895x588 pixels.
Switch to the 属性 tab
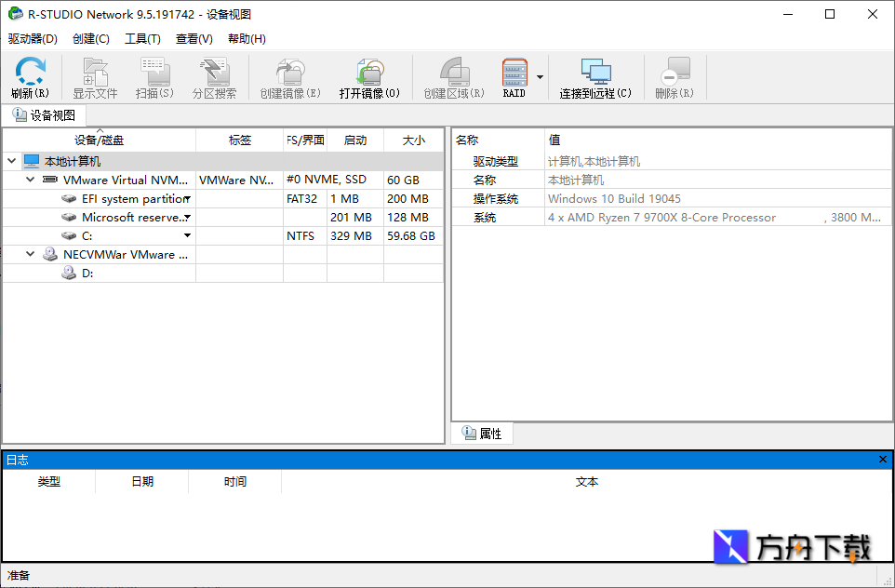[x=482, y=433]
